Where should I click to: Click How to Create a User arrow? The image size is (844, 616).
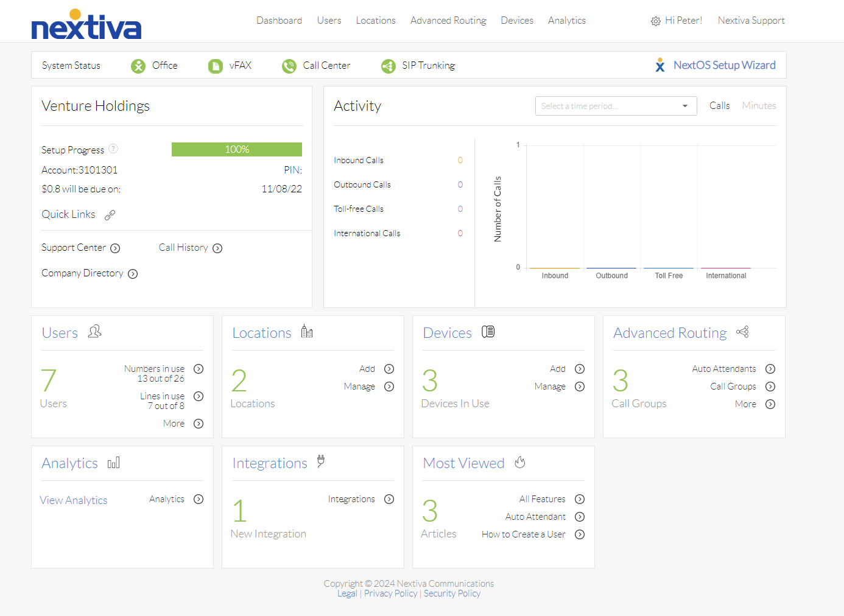point(580,534)
